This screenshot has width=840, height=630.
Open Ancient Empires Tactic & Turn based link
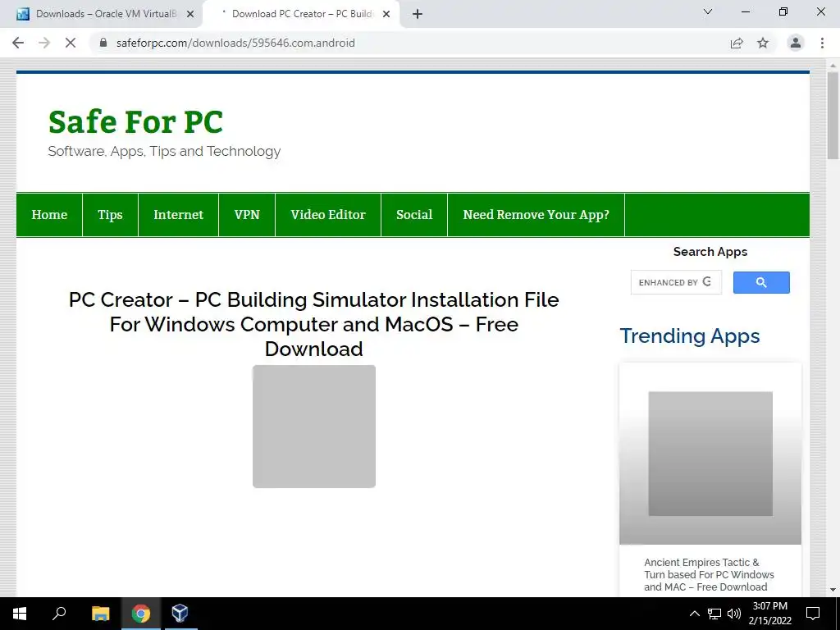tap(709, 574)
